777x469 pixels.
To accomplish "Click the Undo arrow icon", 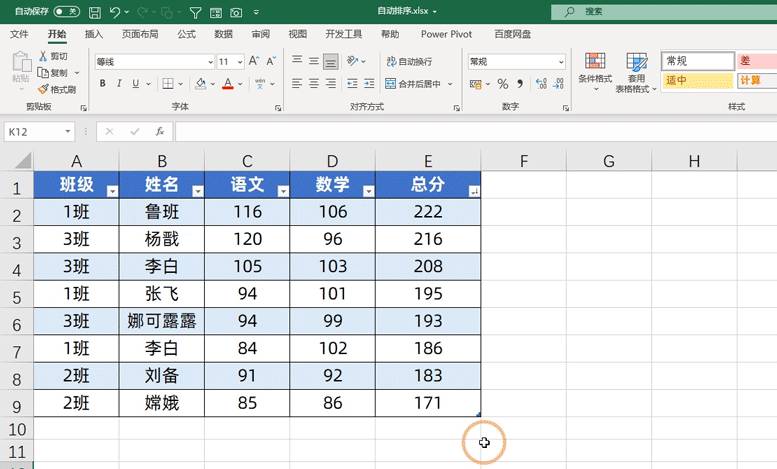I will point(115,12).
